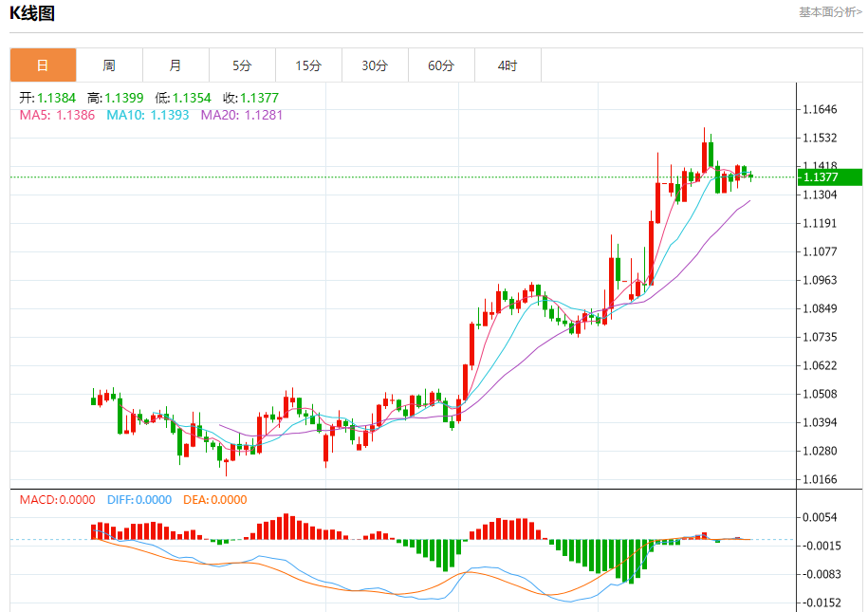Open the 60分 interval tab

[x=442, y=65]
